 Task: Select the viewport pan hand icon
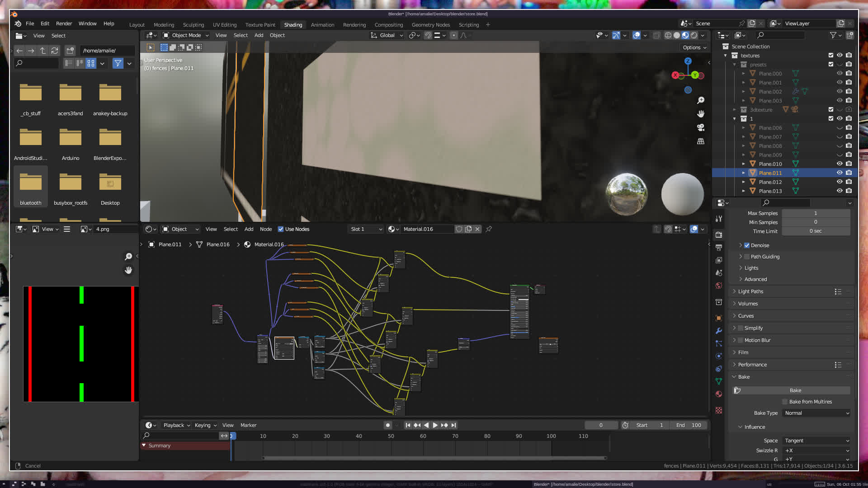pyautogui.click(x=701, y=114)
